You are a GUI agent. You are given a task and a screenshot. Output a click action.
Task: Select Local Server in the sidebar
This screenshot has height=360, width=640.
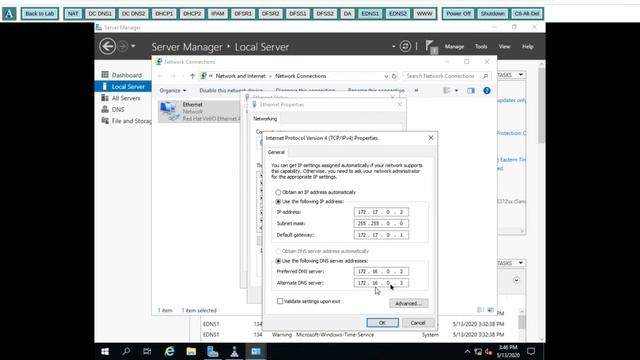click(123, 87)
